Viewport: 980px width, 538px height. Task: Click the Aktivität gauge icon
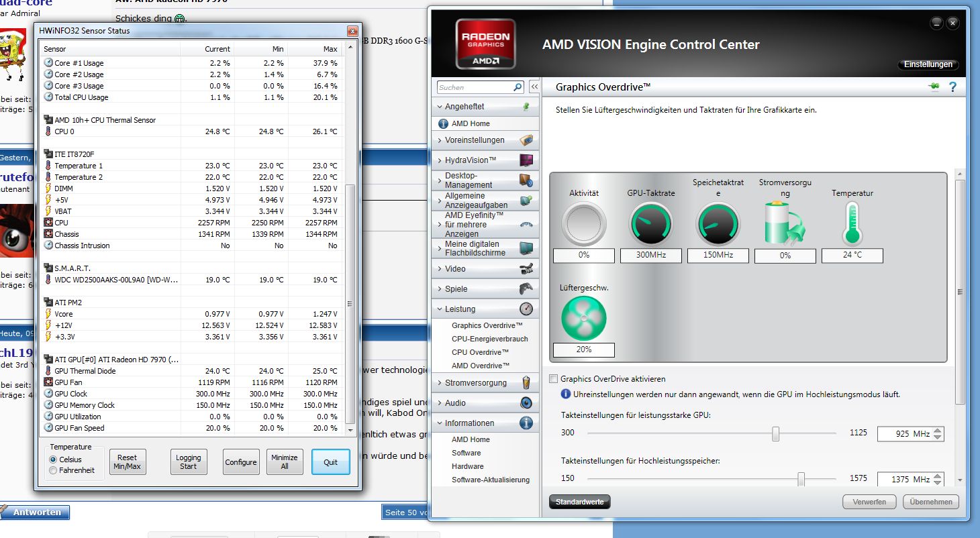pos(584,224)
